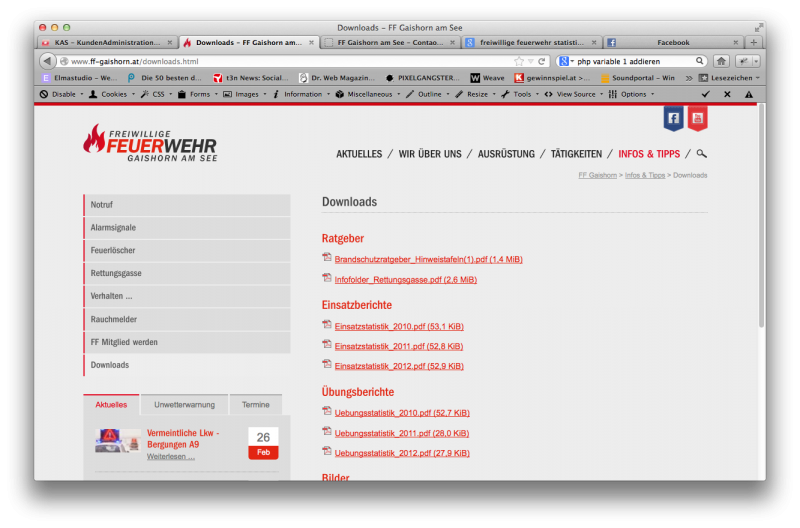The width and height of the screenshot is (800, 528).
Task: Reload the page via refresh icon
Action: point(542,61)
